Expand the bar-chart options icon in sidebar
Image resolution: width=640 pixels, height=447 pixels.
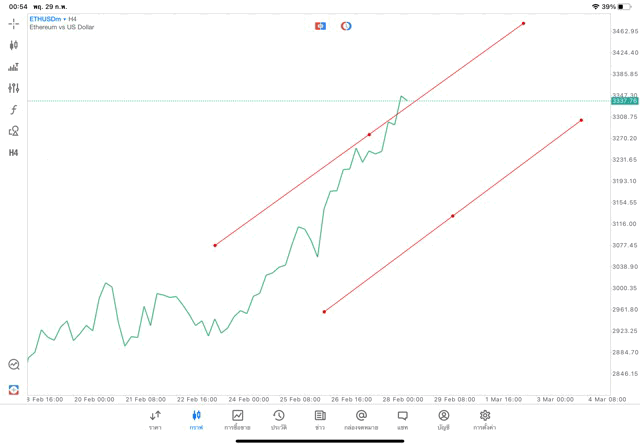pos(14,67)
